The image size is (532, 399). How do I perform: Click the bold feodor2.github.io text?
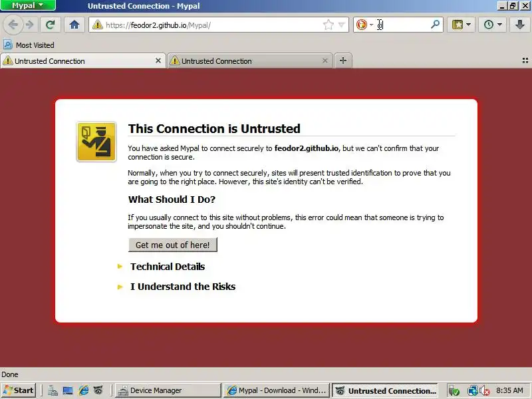307,148
